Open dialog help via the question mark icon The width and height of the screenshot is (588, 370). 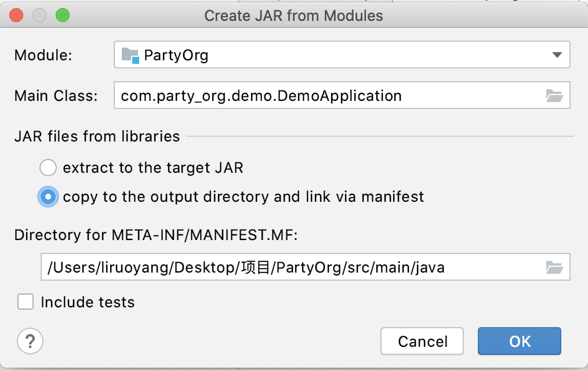coord(30,342)
